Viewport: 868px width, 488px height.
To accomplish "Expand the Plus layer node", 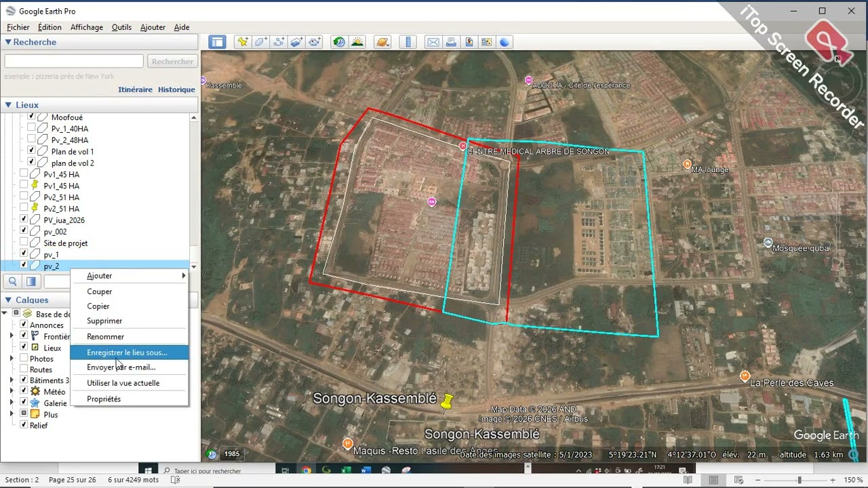I will coord(12,414).
